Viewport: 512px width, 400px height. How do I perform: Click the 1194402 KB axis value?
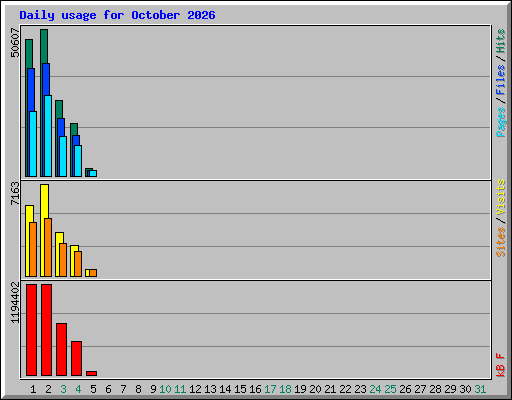point(15,303)
